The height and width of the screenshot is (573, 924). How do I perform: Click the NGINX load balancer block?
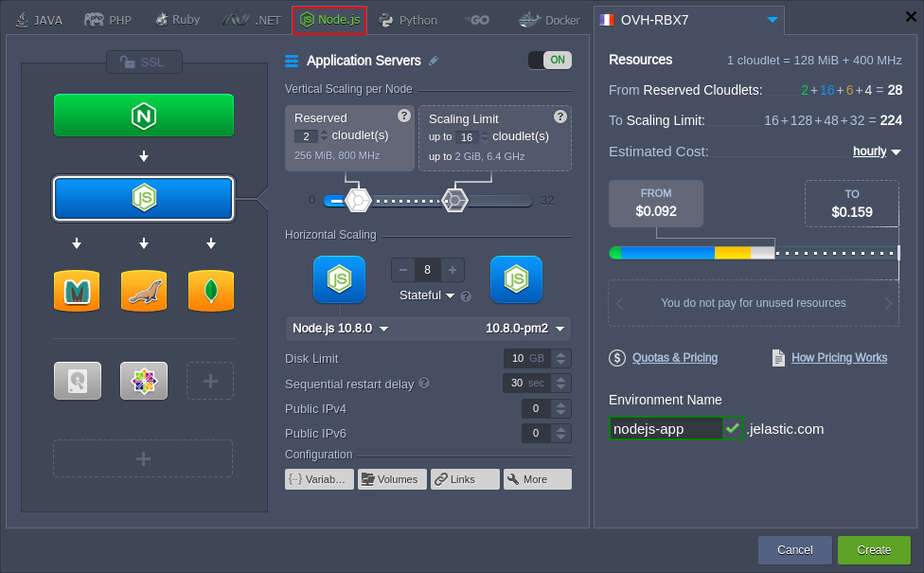coord(144,116)
